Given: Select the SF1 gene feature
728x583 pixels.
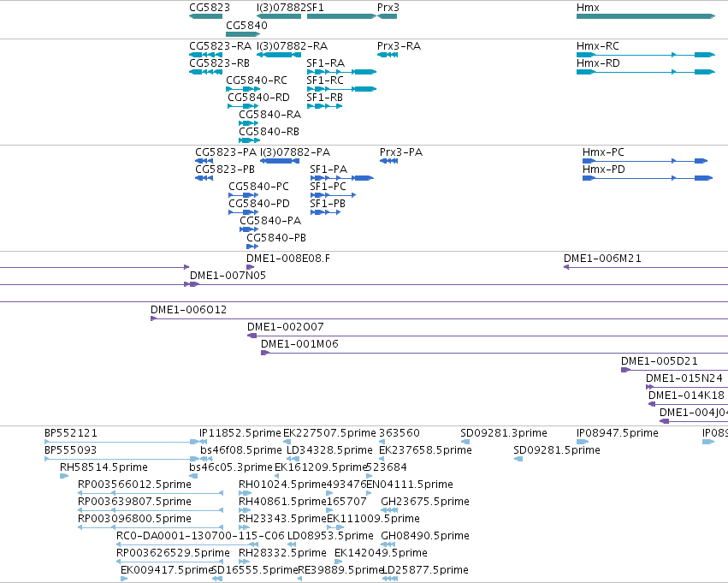Looking at the screenshot, I should tap(341, 16).
